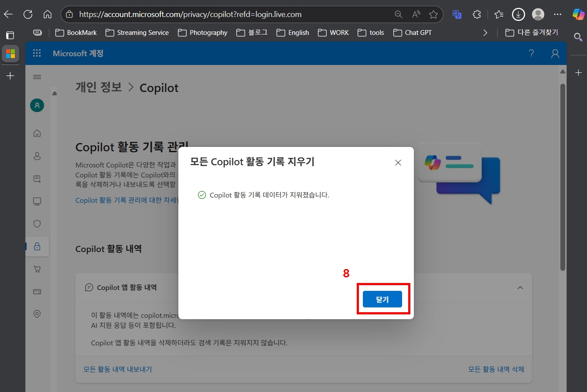The width and height of the screenshot is (587, 392).
Task: Open tools favorites folder
Action: pyautogui.click(x=371, y=33)
